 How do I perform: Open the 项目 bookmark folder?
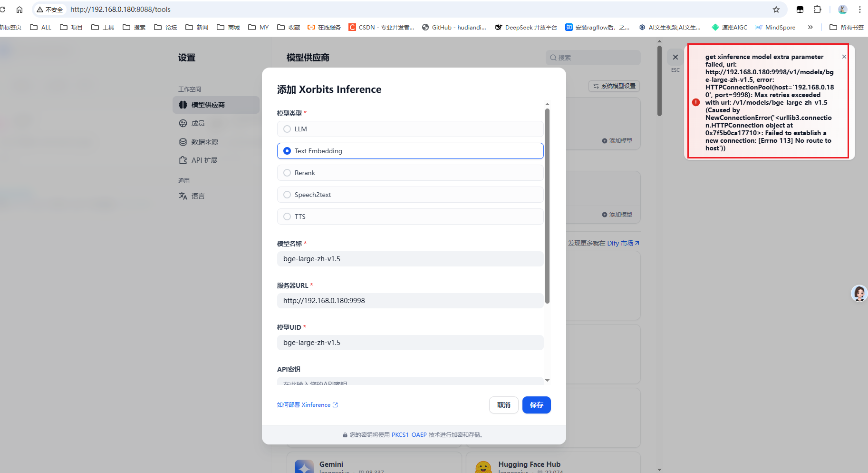pyautogui.click(x=71, y=28)
